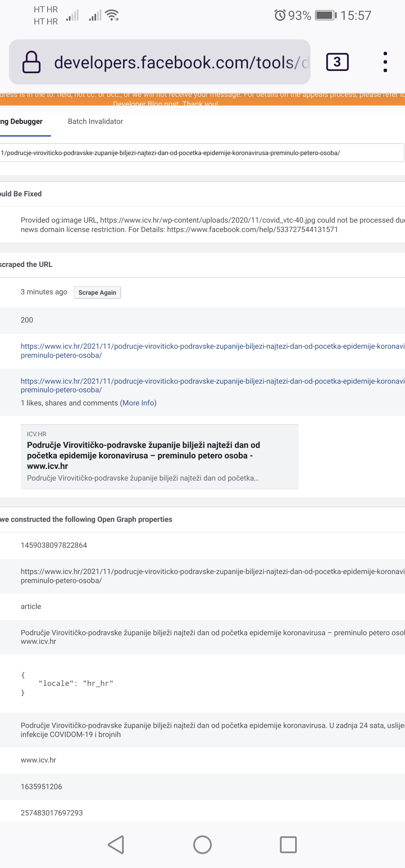Screen dimensions: 405x868
Task: Open the canonical URL link below 200
Action: 213,351
